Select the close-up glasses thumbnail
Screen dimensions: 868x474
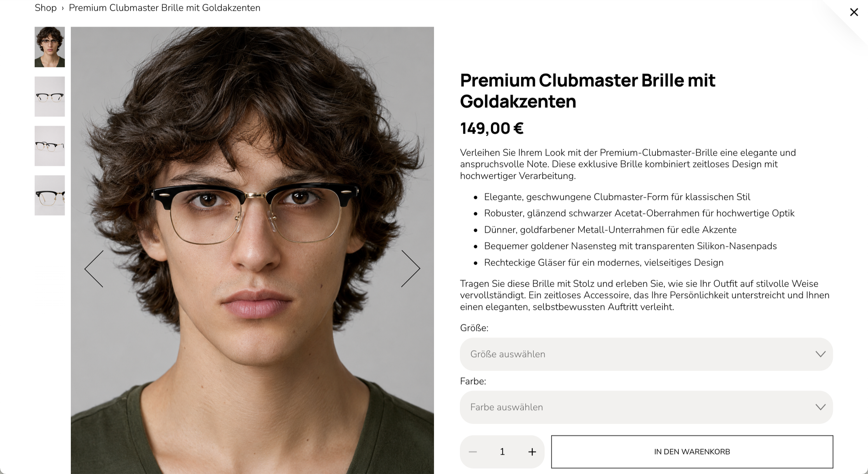point(50,195)
